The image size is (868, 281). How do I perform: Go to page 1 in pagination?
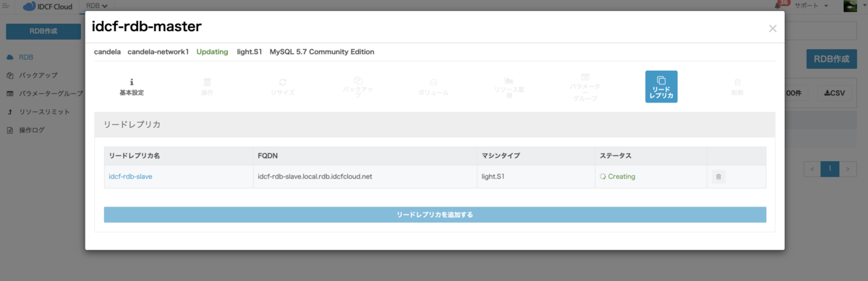click(x=830, y=168)
